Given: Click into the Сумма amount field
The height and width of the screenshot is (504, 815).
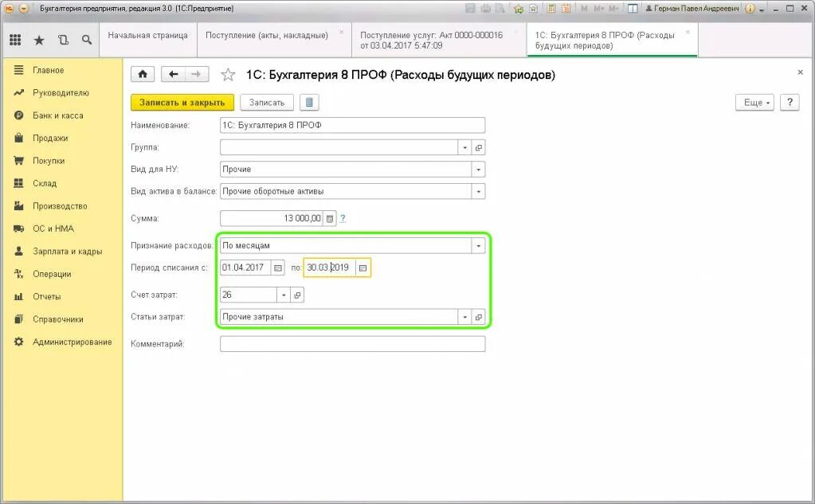Looking at the screenshot, I should (x=272, y=219).
